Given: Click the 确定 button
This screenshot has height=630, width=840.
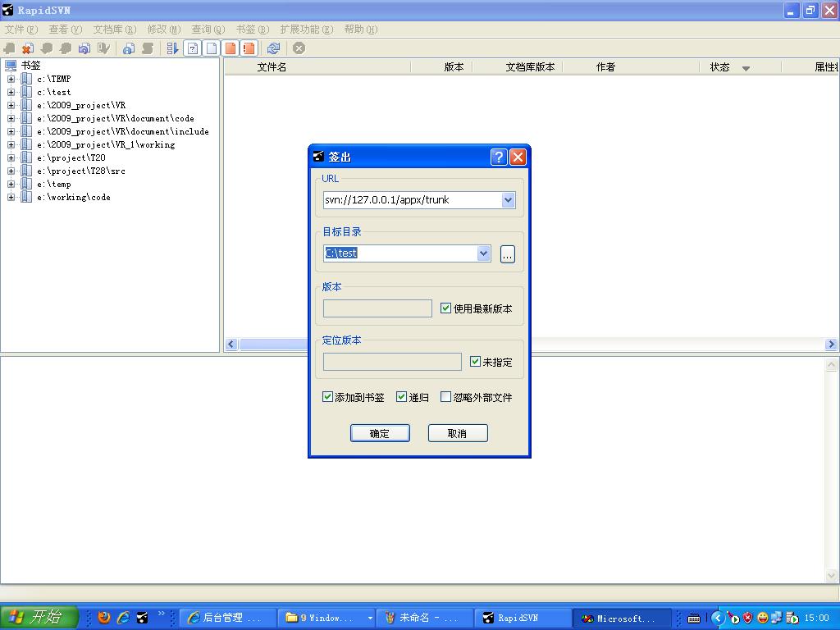Looking at the screenshot, I should click(380, 433).
